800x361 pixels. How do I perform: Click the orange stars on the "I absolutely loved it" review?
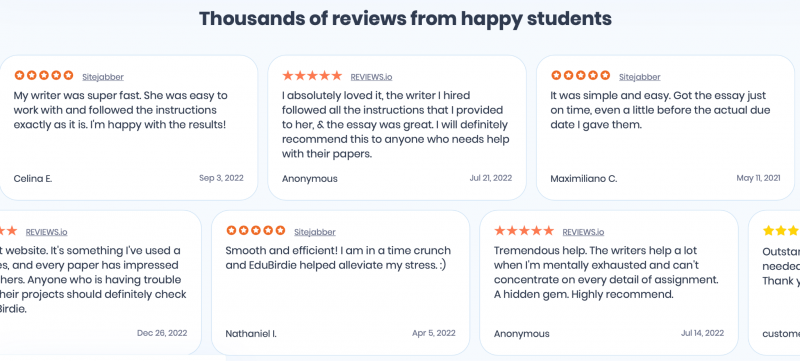(312, 75)
